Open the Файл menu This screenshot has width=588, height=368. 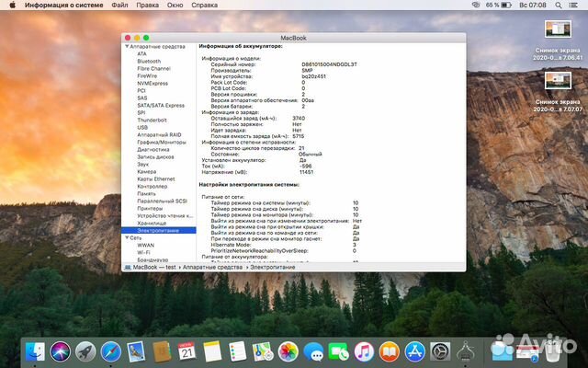pos(119,6)
